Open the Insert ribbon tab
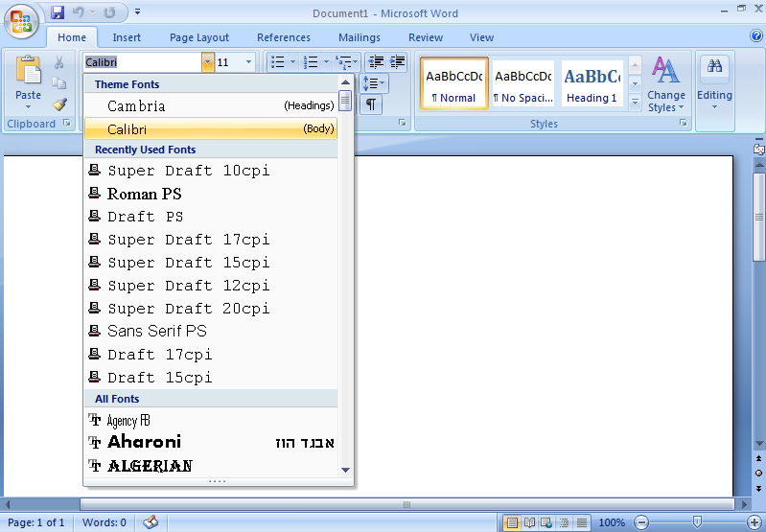 [x=127, y=37]
